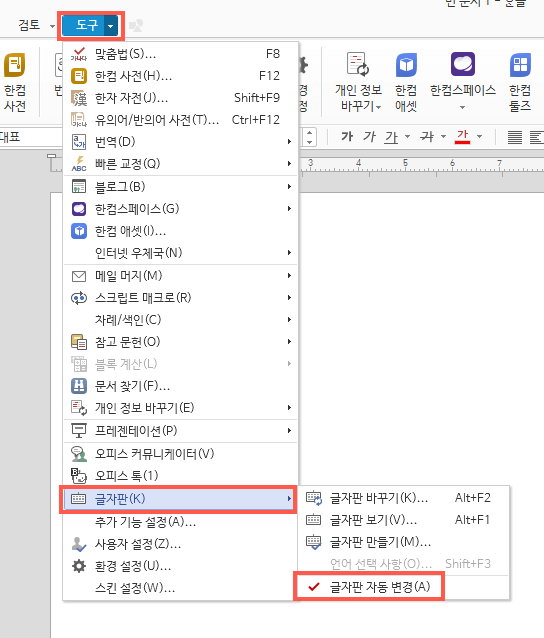Open 개인 정보 바꾸기 ribbon dropdown arrow
Screen dimensions: 544x638
(x=379, y=107)
